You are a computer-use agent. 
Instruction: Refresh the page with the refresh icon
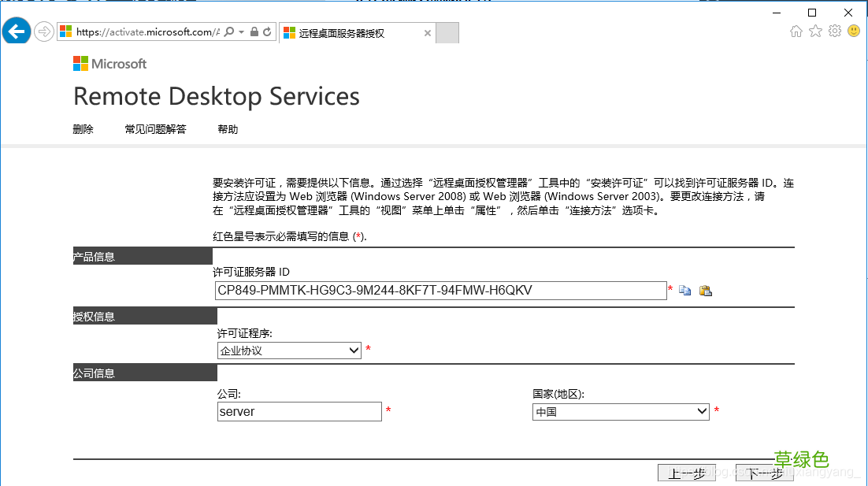(266, 32)
